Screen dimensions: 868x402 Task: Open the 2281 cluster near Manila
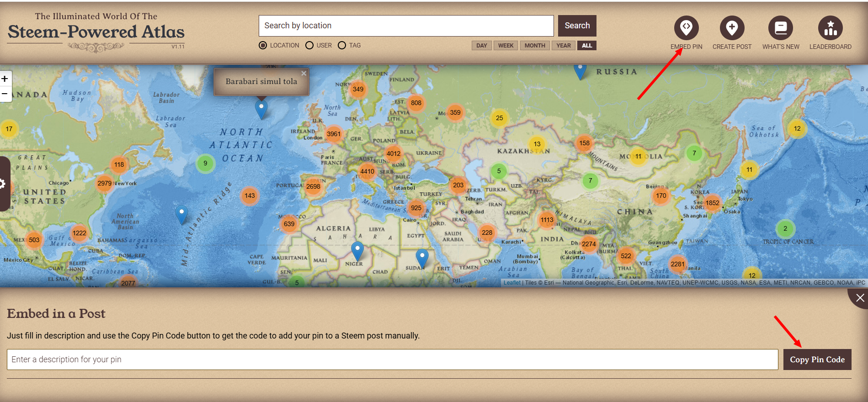(x=677, y=264)
